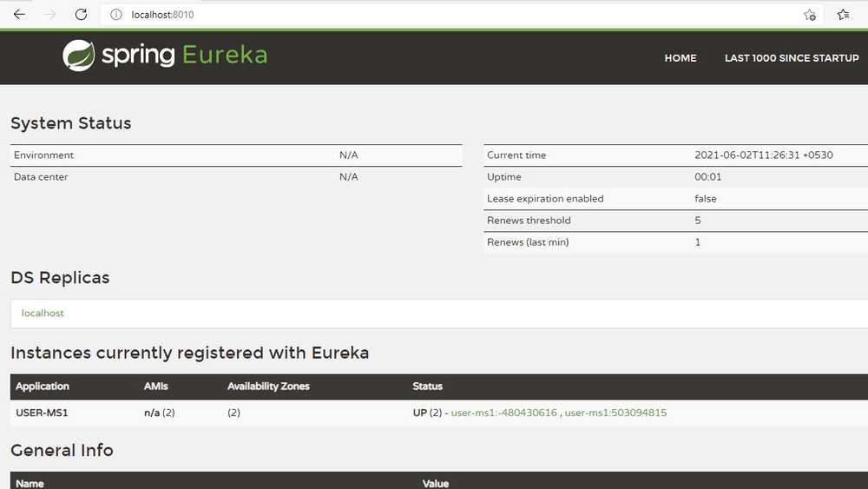This screenshot has height=489, width=868.
Task: Open the HOME navigation item
Action: 681,58
